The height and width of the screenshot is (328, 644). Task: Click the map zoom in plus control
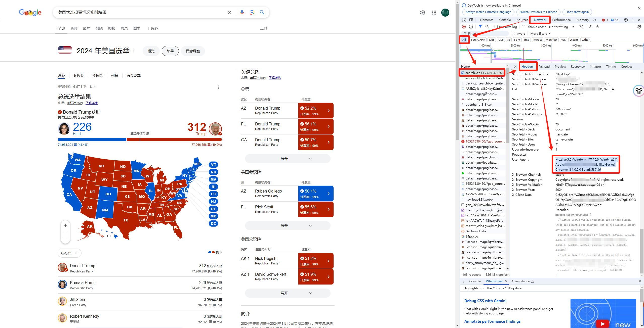[65, 226]
